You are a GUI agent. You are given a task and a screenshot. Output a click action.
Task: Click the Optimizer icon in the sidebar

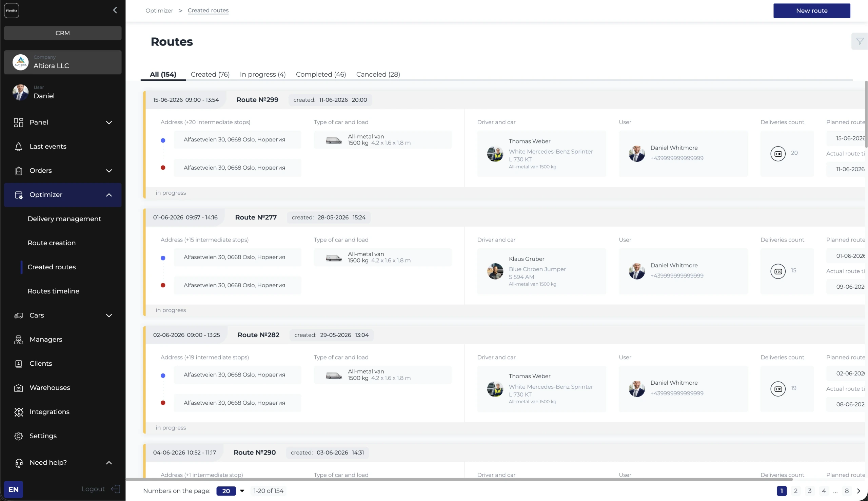[19, 195]
